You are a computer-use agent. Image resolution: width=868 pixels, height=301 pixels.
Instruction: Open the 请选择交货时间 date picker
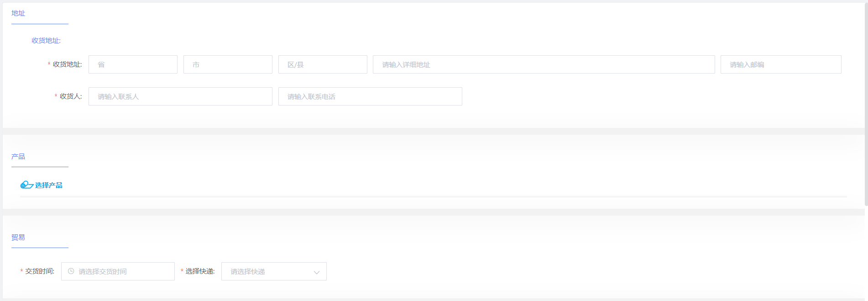(x=118, y=271)
